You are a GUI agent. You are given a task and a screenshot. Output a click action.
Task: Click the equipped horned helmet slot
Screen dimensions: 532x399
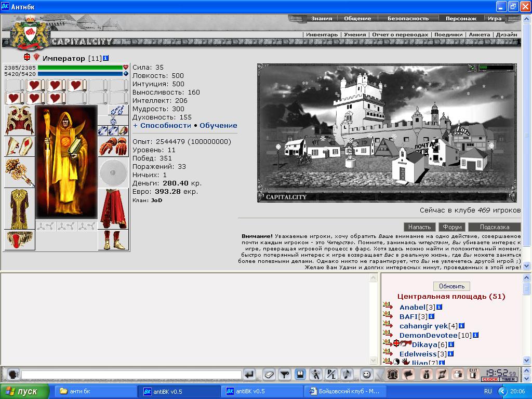(x=19, y=121)
